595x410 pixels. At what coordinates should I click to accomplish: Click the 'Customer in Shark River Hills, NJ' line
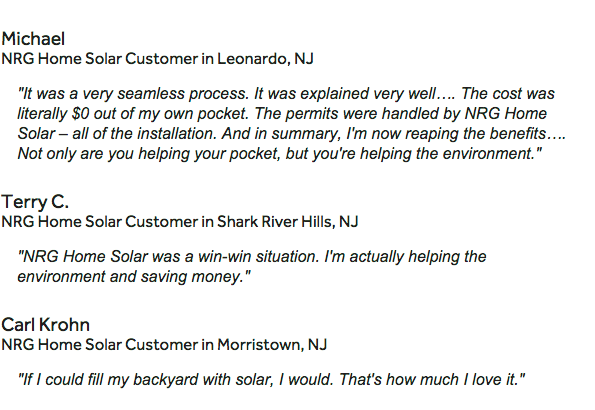[x=180, y=222]
